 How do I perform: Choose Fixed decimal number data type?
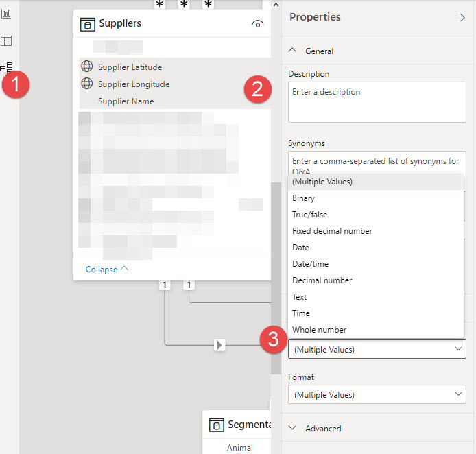tap(376, 231)
